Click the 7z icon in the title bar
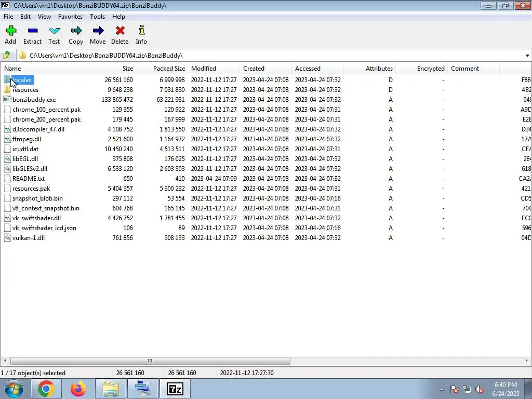This screenshot has width=532, height=399. 5,5
